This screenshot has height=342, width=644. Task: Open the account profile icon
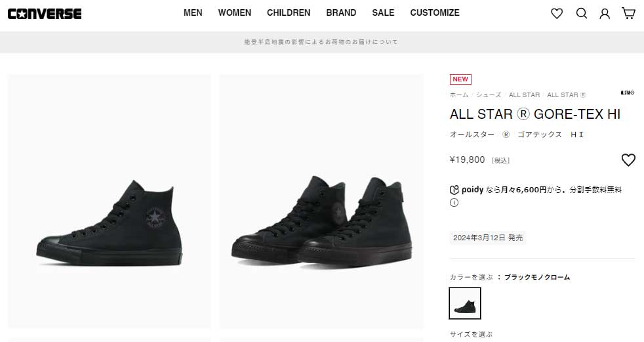605,14
